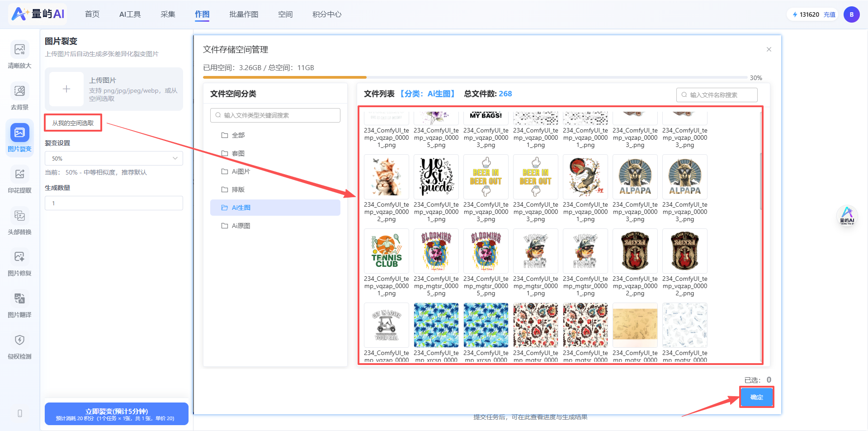Click the 立即裂变 submit button
The width and height of the screenshot is (868, 431).
point(117,414)
